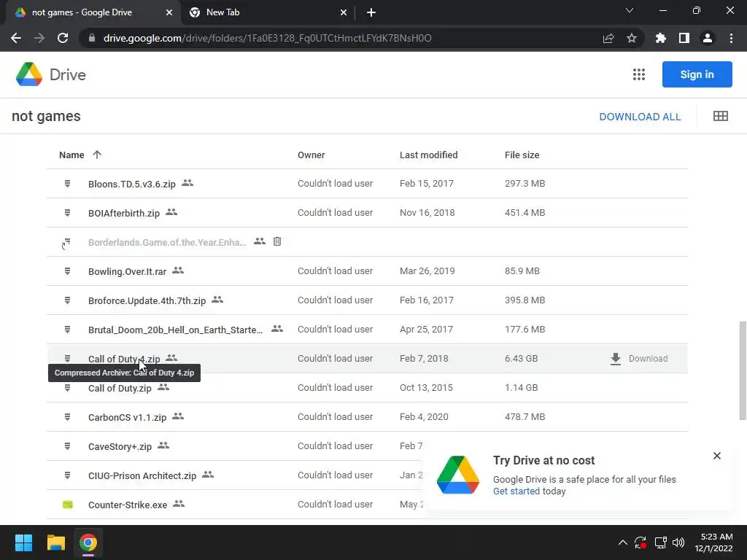The image size is (747, 560).
Task: Click the Last modified column header
Action: (x=428, y=155)
